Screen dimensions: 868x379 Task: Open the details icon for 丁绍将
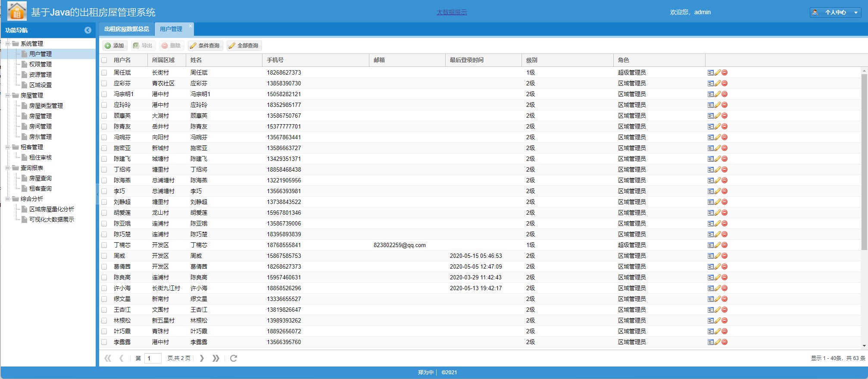(711, 169)
